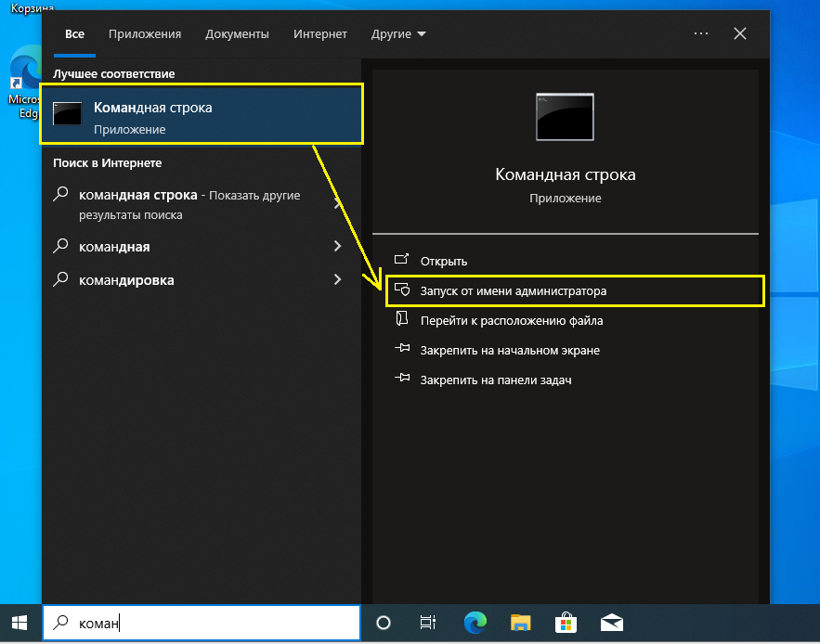820x644 pixels.
Task: Open the Mail app from the taskbar
Action: coord(612,623)
